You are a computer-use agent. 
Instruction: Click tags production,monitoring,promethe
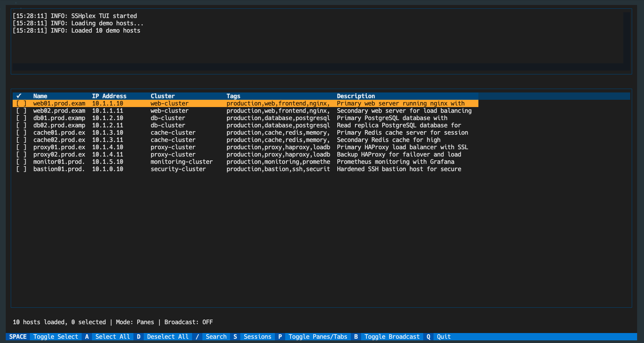278,162
